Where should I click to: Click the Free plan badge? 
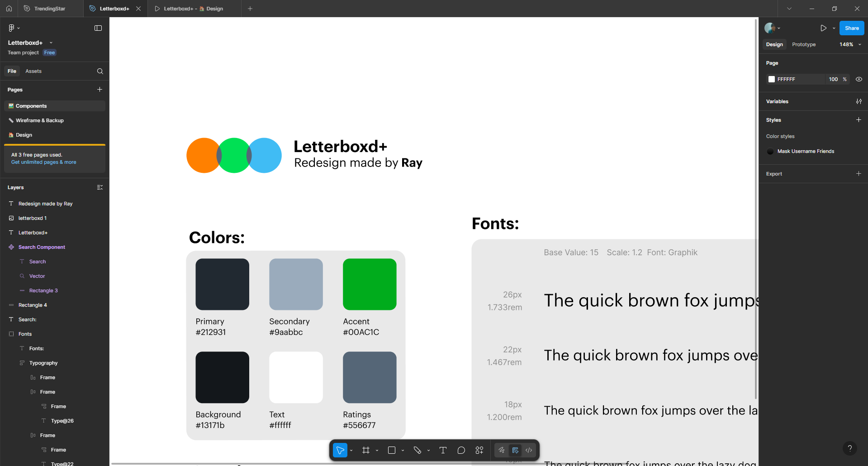(49, 52)
